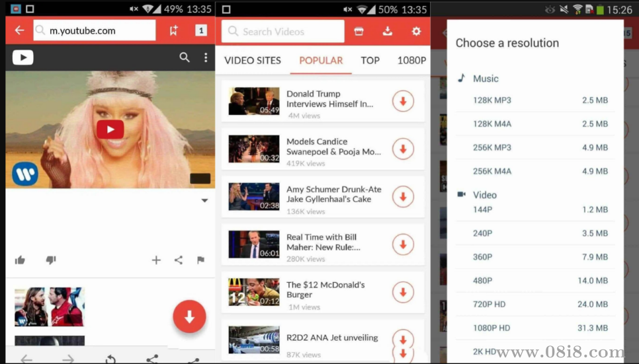Open The $12 McDonald's Burger title
This screenshot has height=364, width=639.
pos(325,289)
